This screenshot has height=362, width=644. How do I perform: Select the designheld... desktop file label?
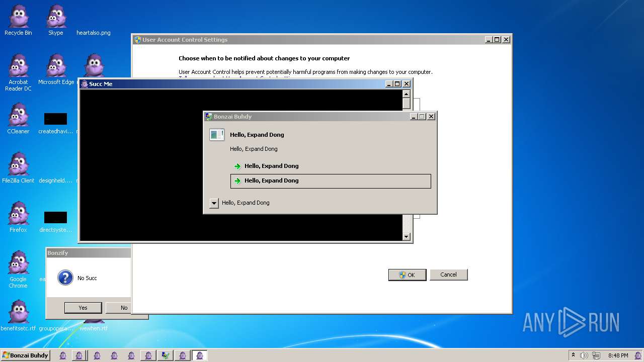click(56, 180)
